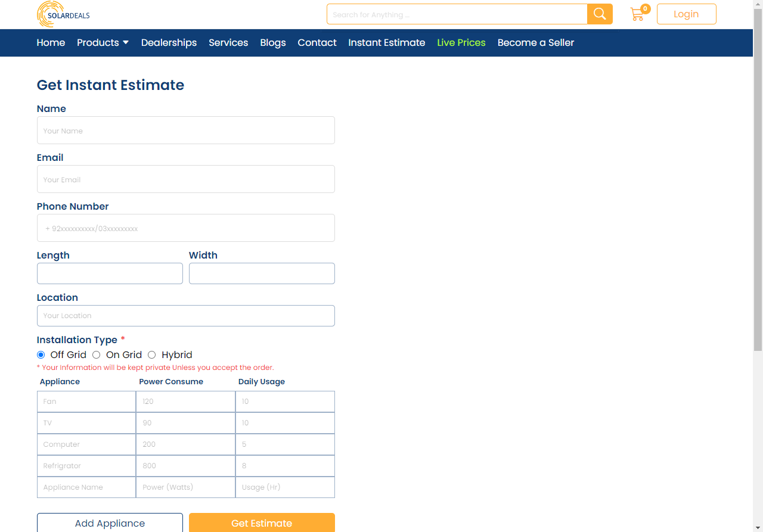Open the Services menu item
The image size is (763, 532).
pos(228,43)
